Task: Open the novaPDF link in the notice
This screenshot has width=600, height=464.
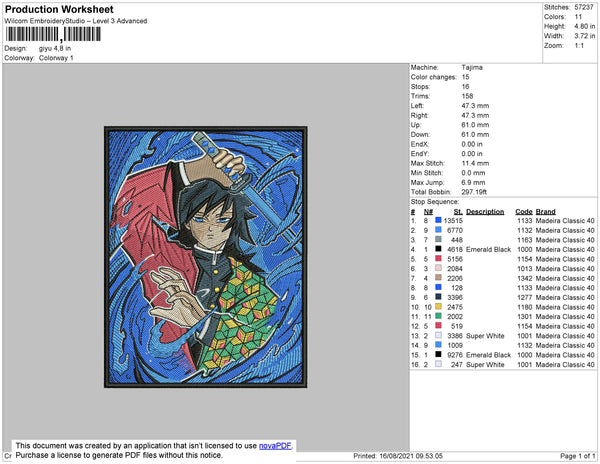Action: (275, 446)
